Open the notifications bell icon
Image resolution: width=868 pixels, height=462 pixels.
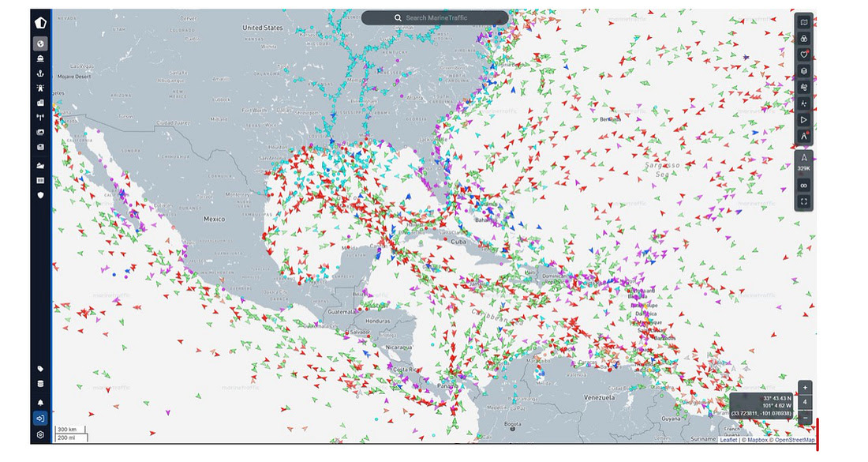40,403
